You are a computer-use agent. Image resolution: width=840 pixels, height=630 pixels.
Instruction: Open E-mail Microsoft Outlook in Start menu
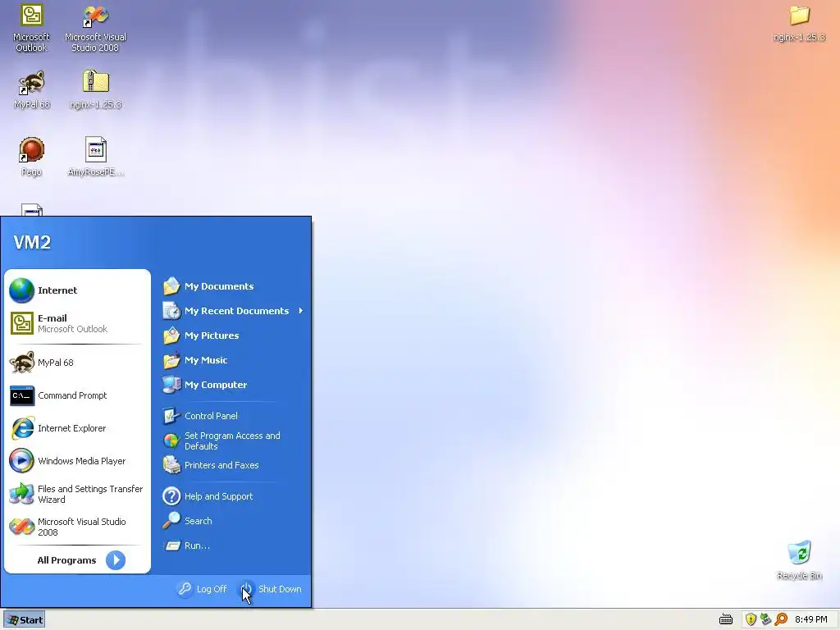(77, 323)
